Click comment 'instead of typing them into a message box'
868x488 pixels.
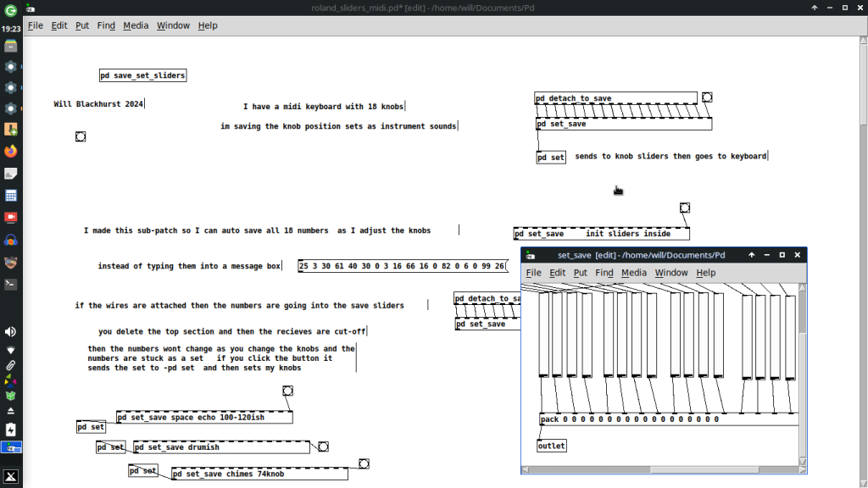click(x=189, y=266)
